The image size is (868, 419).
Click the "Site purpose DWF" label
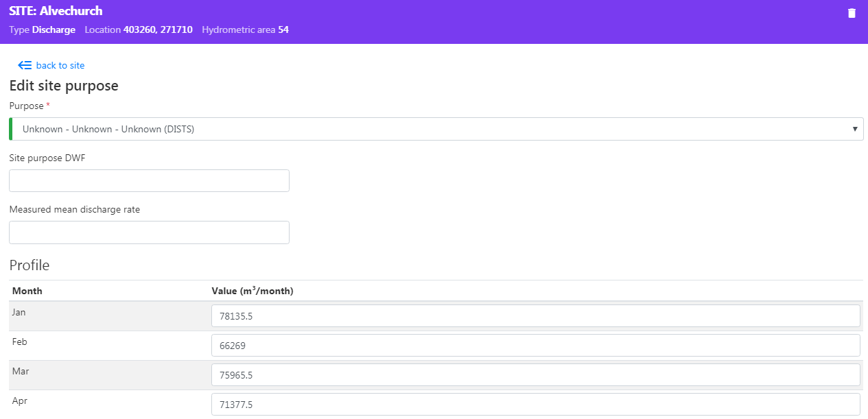[x=47, y=158]
